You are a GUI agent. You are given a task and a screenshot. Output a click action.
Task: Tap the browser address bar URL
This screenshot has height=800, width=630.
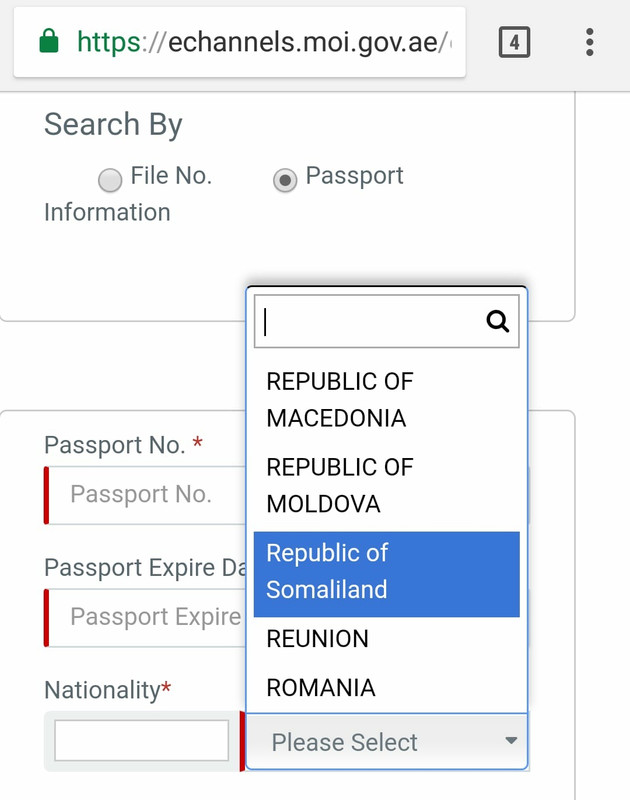264,42
